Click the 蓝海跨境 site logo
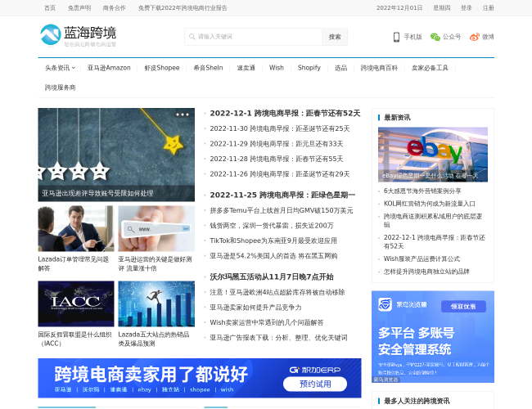Image resolution: width=532 pixels, height=409 pixels. click(x=78, y=35)
